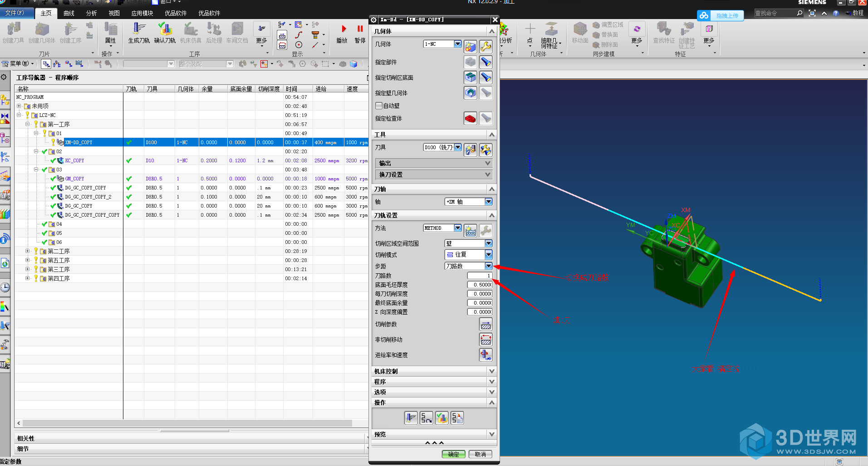Image resolution: width=868 pixels, height=466 pixels.
Task: Click the 刀路数 input field
Action: 480,276
